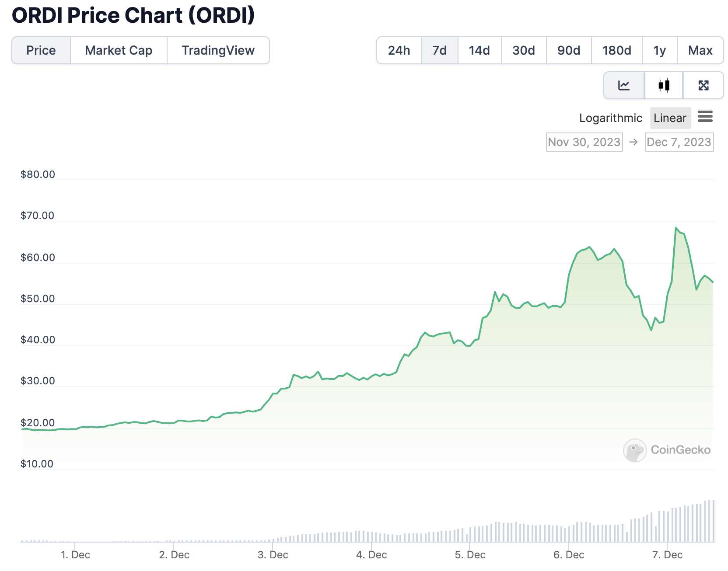Set time range to 24h
The width and height of the screenshot is (728, 571).
(399, 51)
